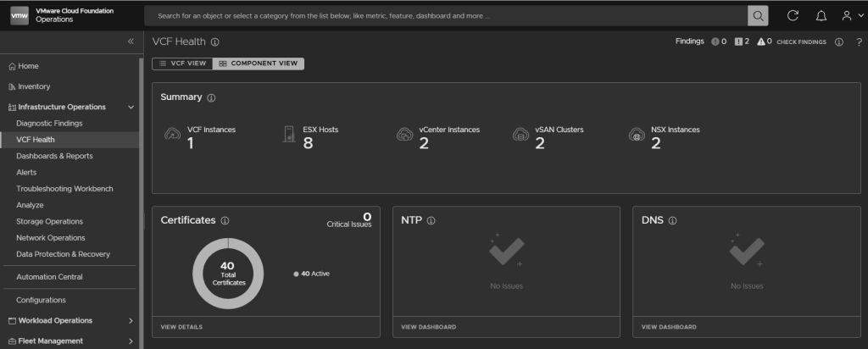Click the info icon beside Certificates
The image size is (868, 349).
225,221
